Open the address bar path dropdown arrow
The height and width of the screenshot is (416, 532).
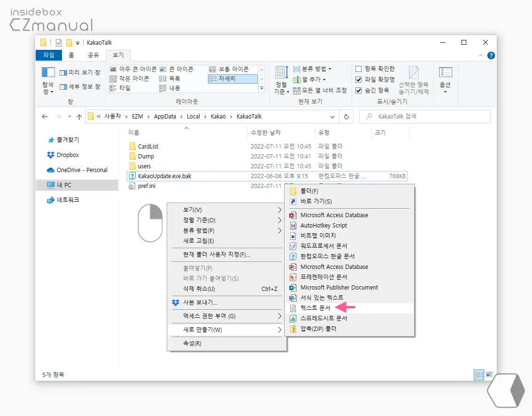pyautogui.click(x=332, y=116)
